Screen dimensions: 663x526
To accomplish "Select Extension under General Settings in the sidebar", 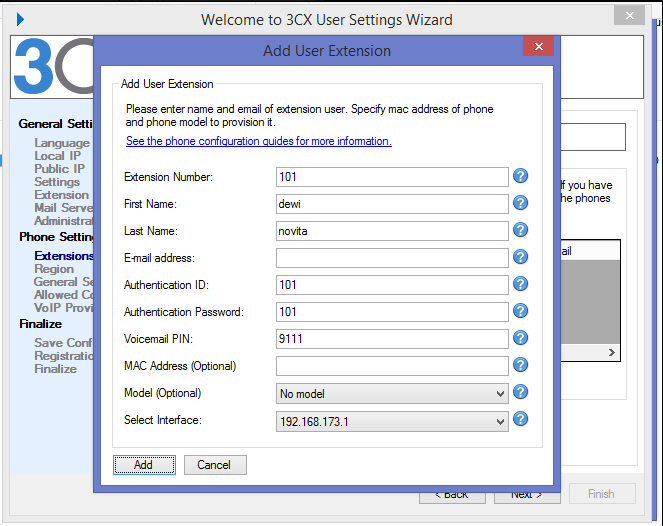I will pyautogui.click(x=62, y=195).
